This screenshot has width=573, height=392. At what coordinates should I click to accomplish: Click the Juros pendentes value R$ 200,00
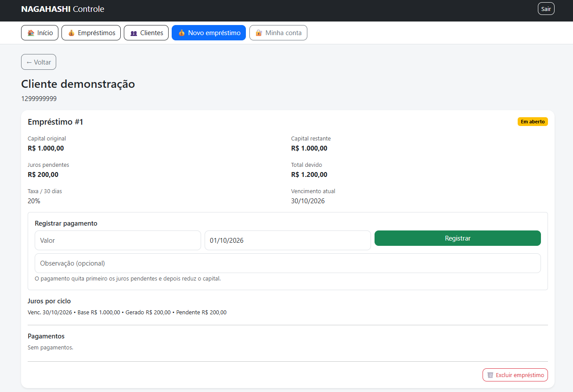coord(43,175)
